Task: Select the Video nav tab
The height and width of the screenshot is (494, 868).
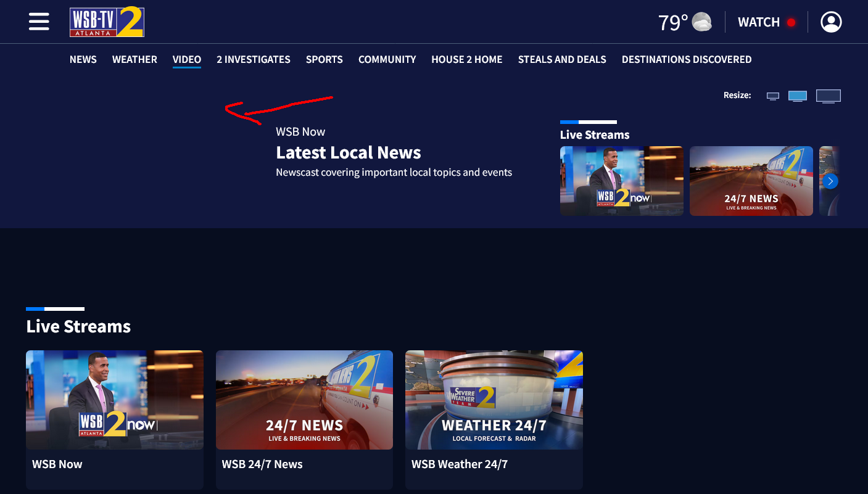Action: point(187,59)
